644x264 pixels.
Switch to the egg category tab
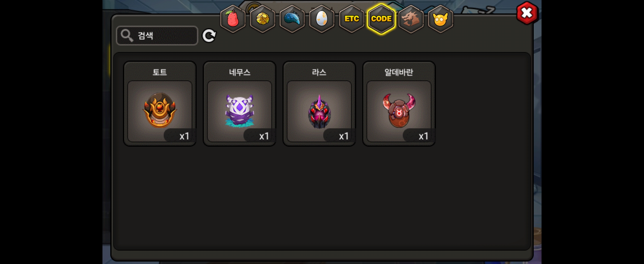click(322, 19)
